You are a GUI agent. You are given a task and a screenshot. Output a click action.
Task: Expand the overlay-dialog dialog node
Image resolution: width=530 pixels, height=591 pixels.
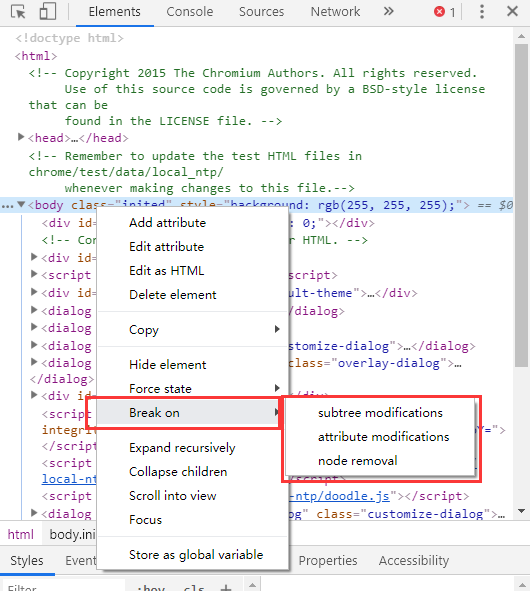34,362
